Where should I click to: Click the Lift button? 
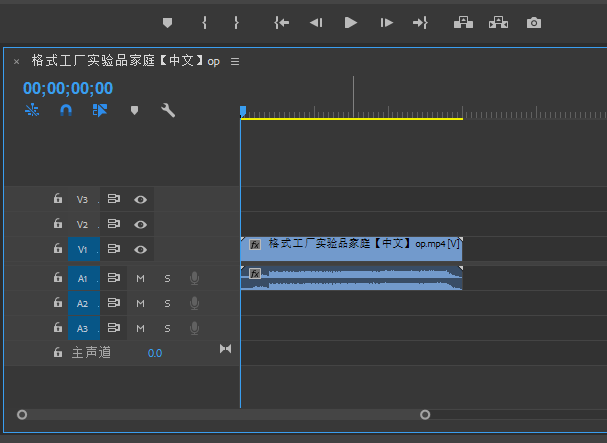(x=463, y=22)
